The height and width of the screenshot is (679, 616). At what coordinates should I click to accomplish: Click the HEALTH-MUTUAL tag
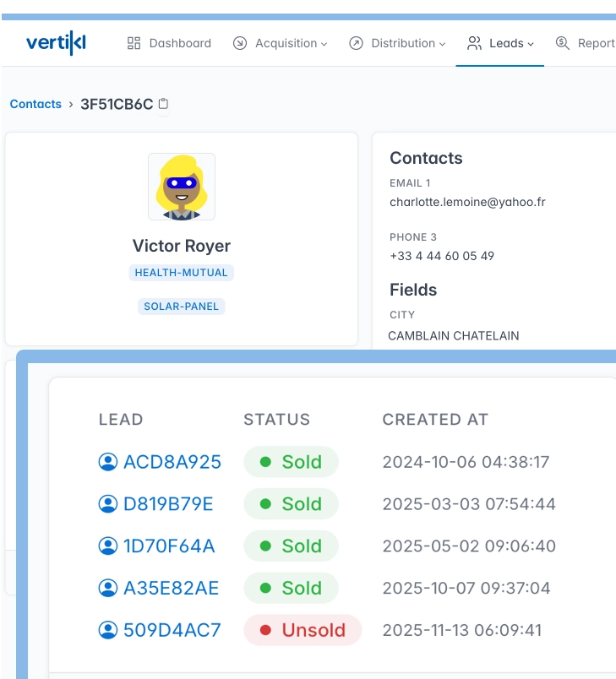pyautogui.click(x=182, y=273)
